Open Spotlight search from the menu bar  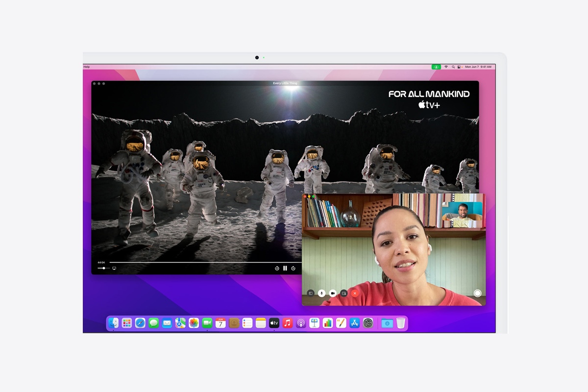click(x=453, y=67)
